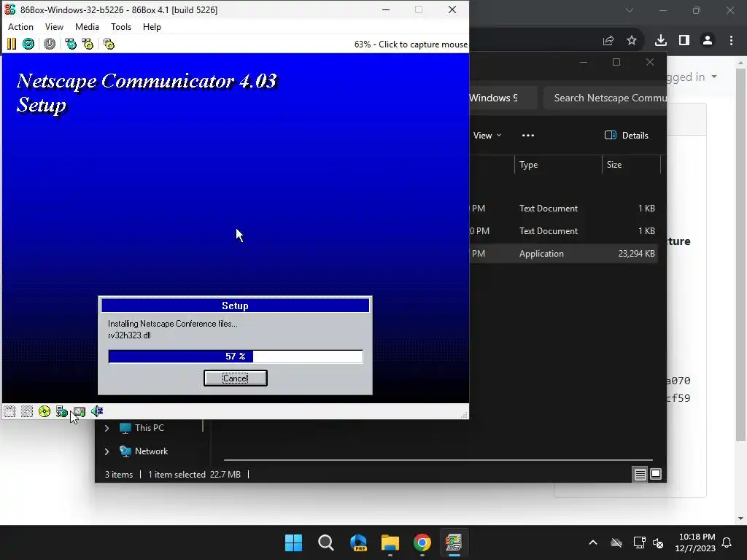Click the Setup dialog title bar
This screenshot has height=560, width=747.
[x=236, y=306]
